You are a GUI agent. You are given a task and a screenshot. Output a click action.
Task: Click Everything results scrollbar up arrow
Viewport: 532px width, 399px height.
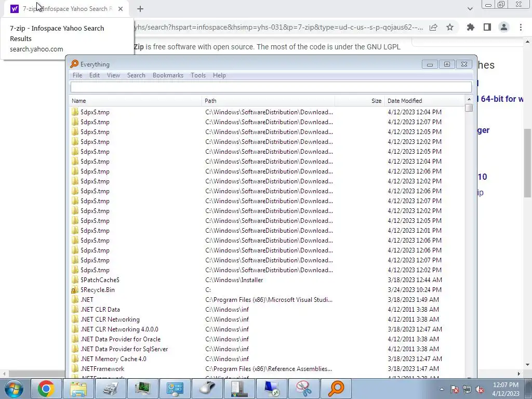tap(469, 100)
